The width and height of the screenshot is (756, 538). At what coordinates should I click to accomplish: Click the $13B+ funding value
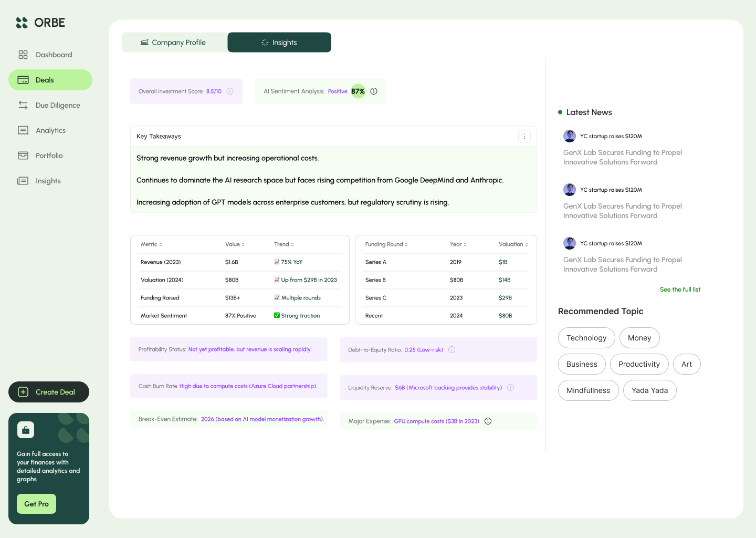pyautogui.click(x=233, y=298)
